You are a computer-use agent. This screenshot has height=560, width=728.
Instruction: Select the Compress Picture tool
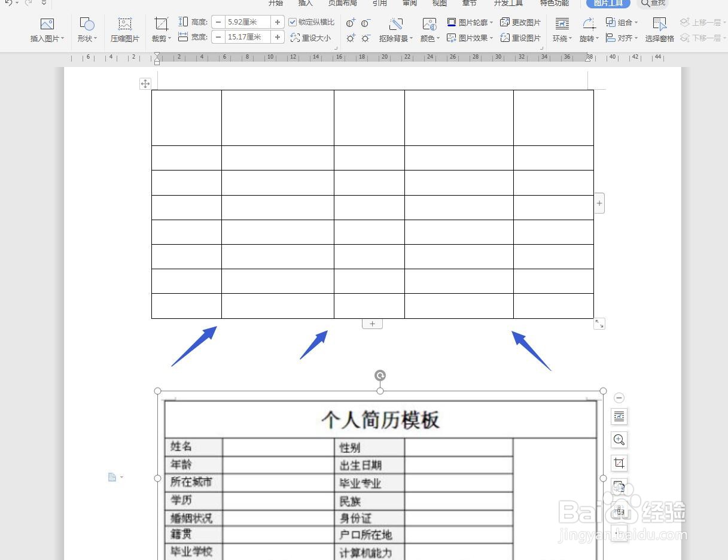pos(124,29)
